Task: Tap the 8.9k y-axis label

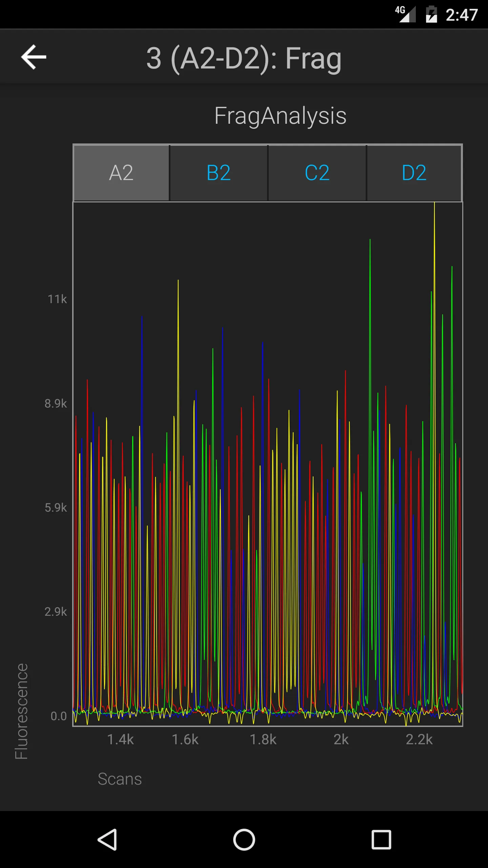Action: point(56,403)
